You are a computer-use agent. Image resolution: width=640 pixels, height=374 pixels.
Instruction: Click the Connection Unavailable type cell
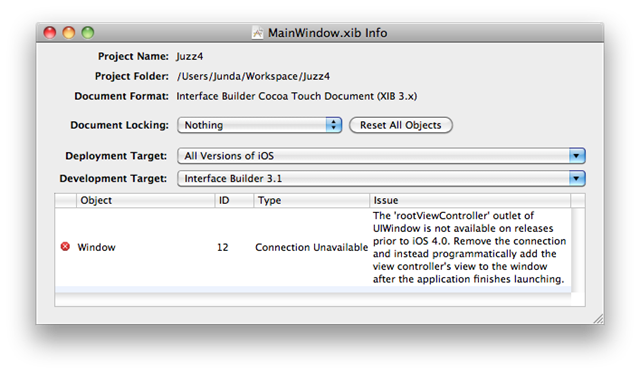[x=311, y=247]
